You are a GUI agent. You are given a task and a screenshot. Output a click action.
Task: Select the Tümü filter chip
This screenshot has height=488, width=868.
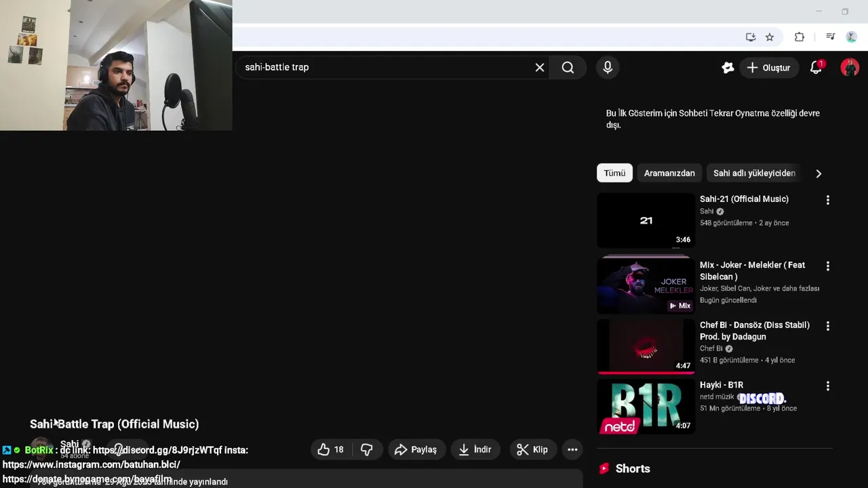click(x=614, y=173)
